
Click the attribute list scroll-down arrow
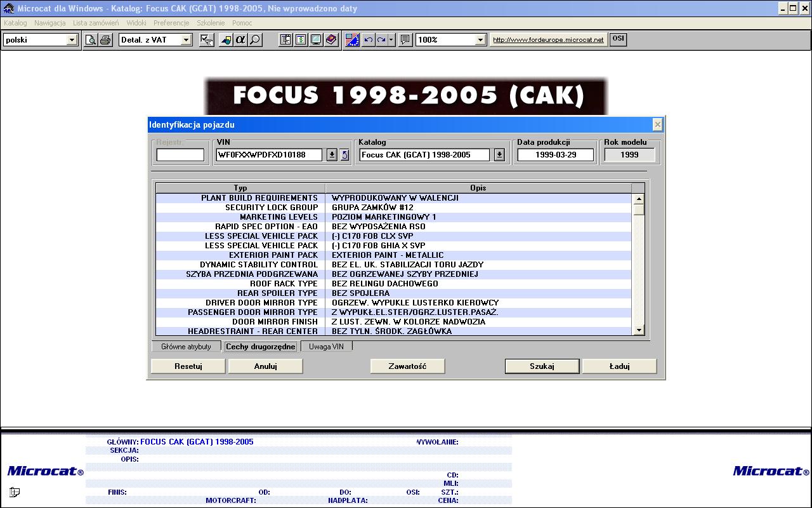(639, 330)
